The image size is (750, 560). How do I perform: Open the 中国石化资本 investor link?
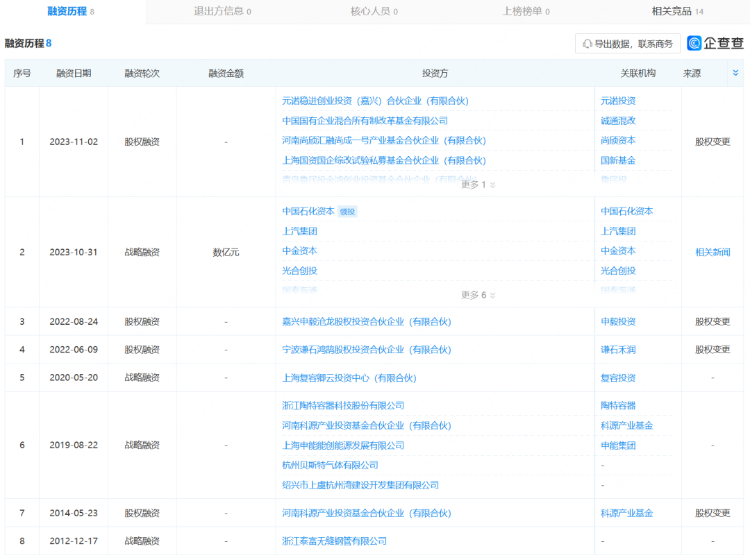[308, 211]
